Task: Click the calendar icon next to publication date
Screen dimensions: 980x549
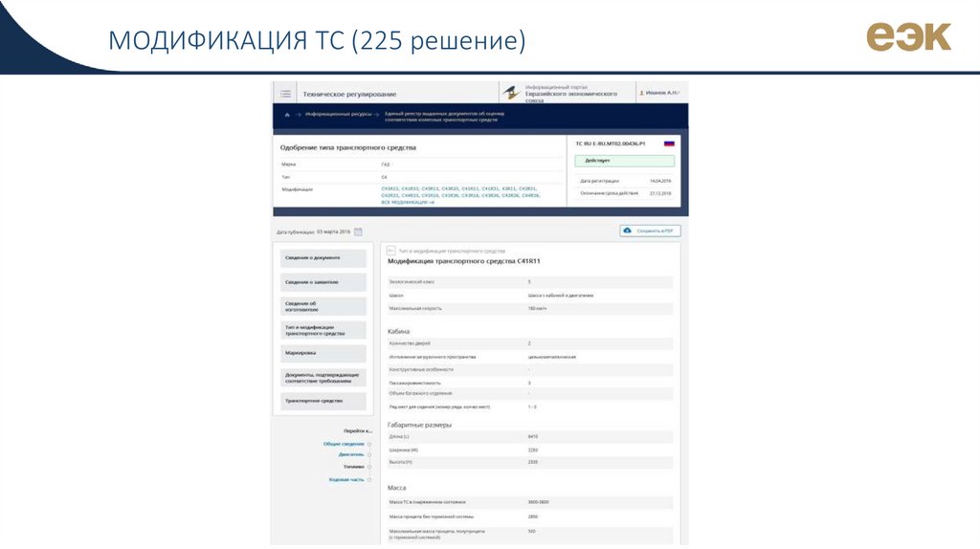Action: point(358,231)
